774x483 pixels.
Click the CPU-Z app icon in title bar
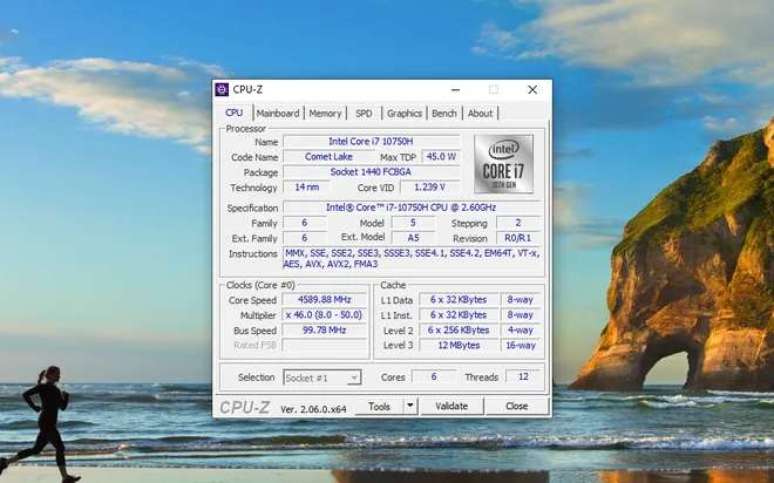pos(222,89)
